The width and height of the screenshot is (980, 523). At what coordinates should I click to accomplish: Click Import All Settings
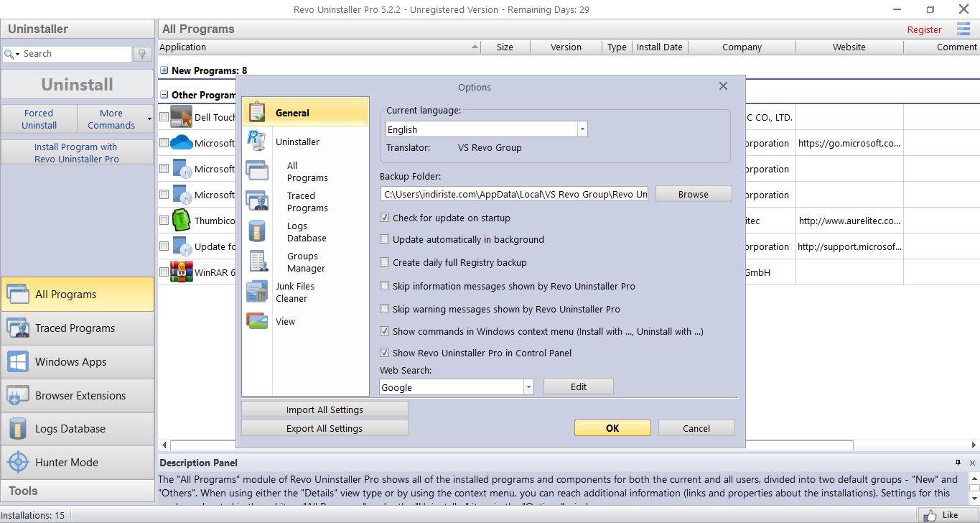click(x=325, y=409)
